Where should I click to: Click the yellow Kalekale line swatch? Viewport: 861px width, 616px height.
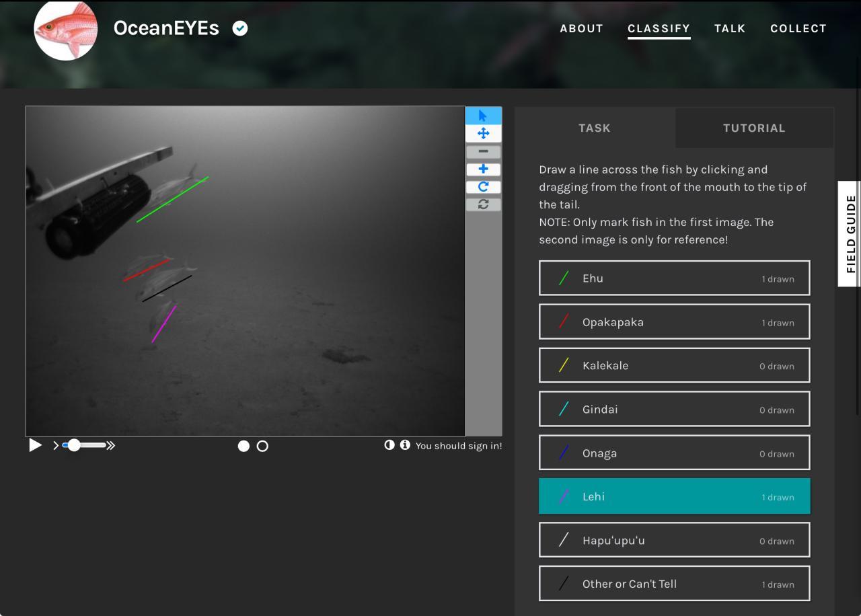click(x=564, y=365)
